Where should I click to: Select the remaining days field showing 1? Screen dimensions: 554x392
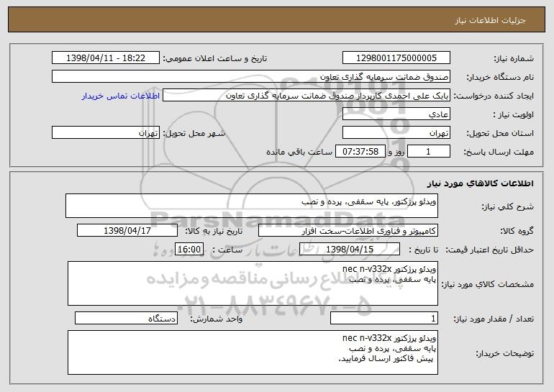(429, 152)
